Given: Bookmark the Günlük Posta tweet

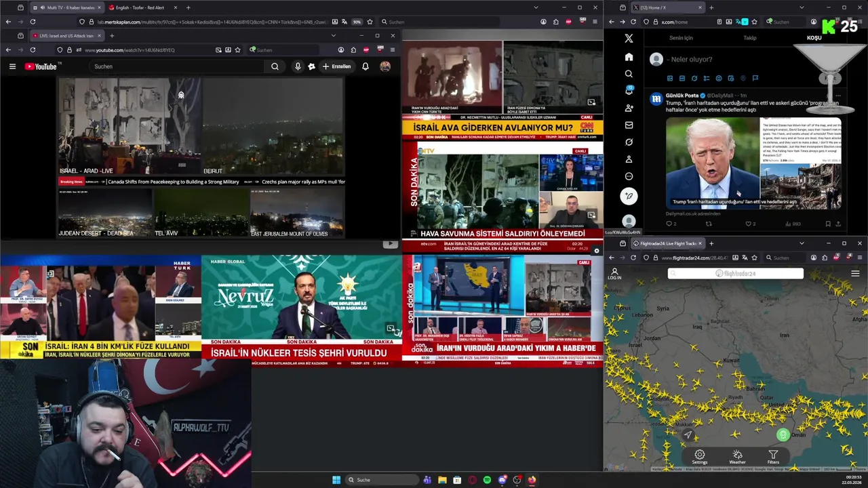Looking at the screenshot, I should [x=827, y=224].
